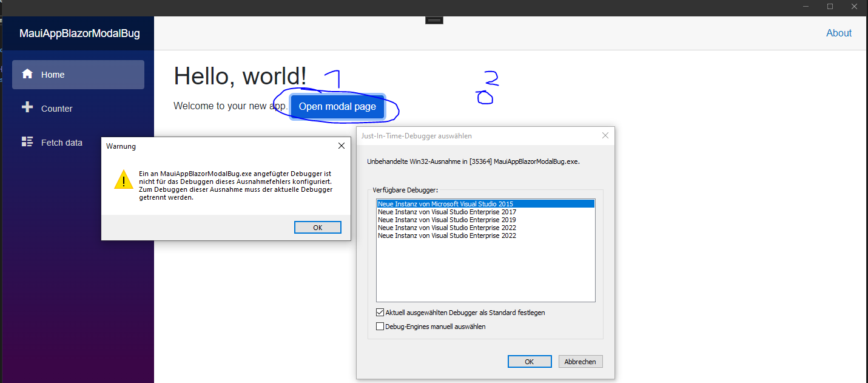Navigate to Home in sidebar

coord(78,75)
